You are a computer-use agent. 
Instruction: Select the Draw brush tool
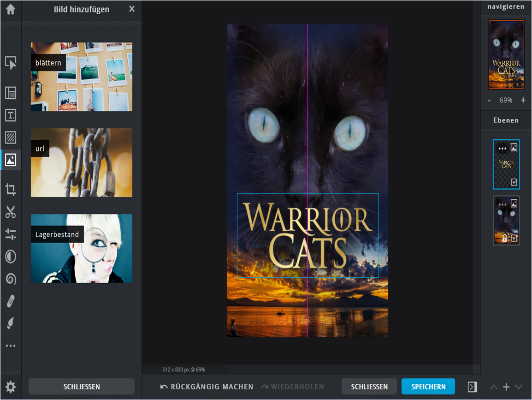(x=11, y=323)
